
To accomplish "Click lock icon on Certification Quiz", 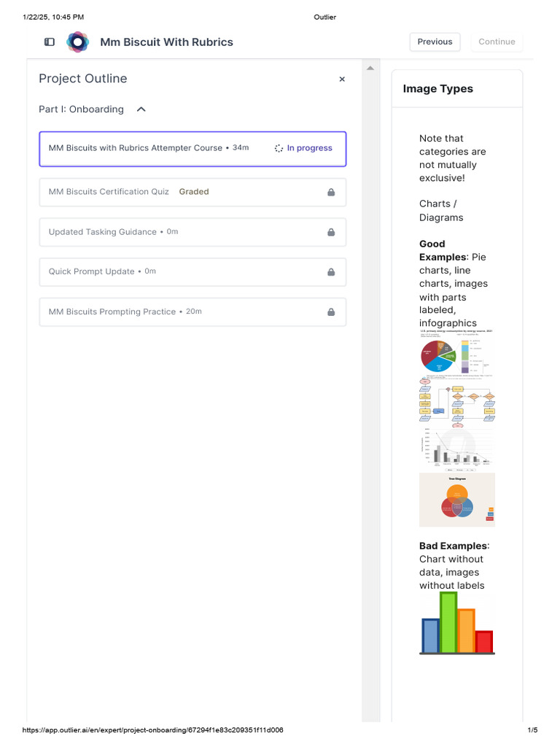I will click(x=331, y=192).
